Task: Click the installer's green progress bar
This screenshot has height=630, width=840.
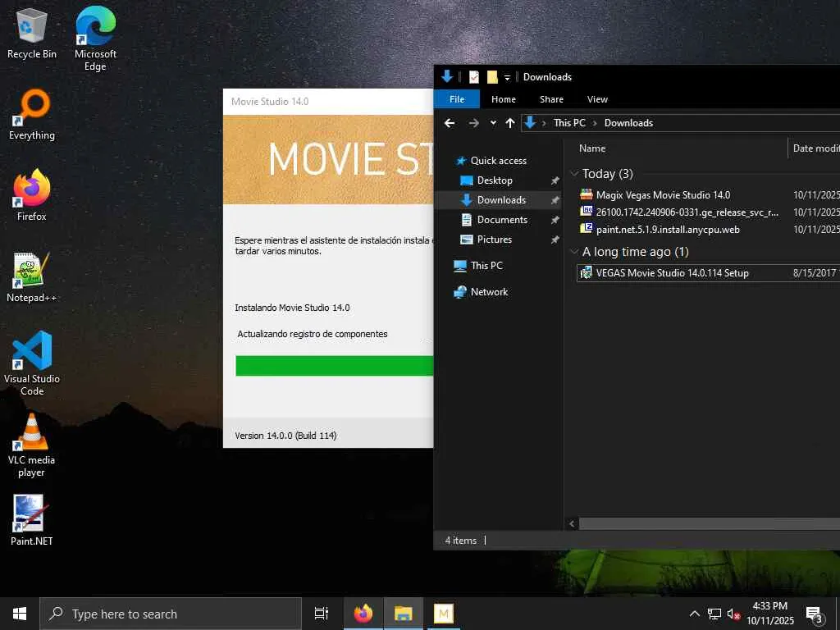Action: tap(335, 365)
